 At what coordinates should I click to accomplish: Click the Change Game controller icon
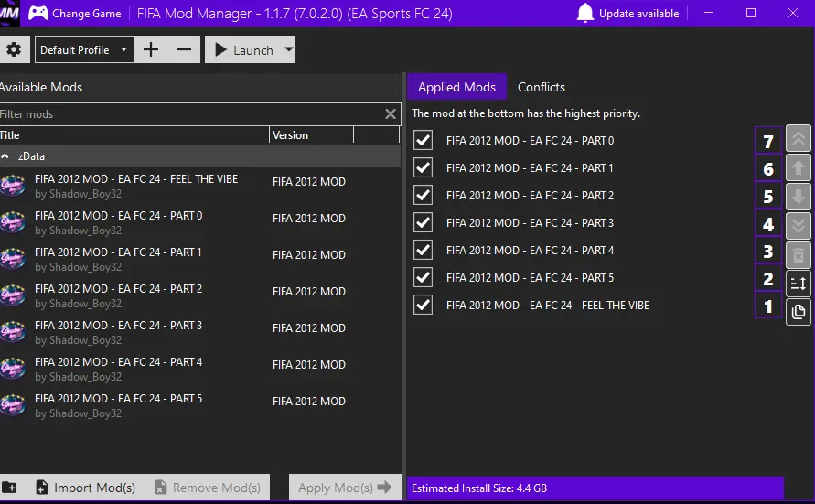[x=38, y=13]
